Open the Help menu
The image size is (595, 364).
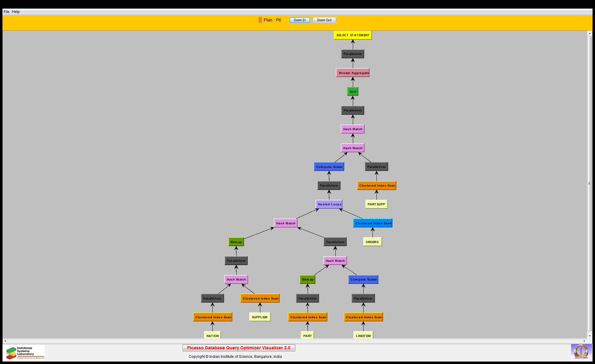pyautogui.click(x=16, y=12)
